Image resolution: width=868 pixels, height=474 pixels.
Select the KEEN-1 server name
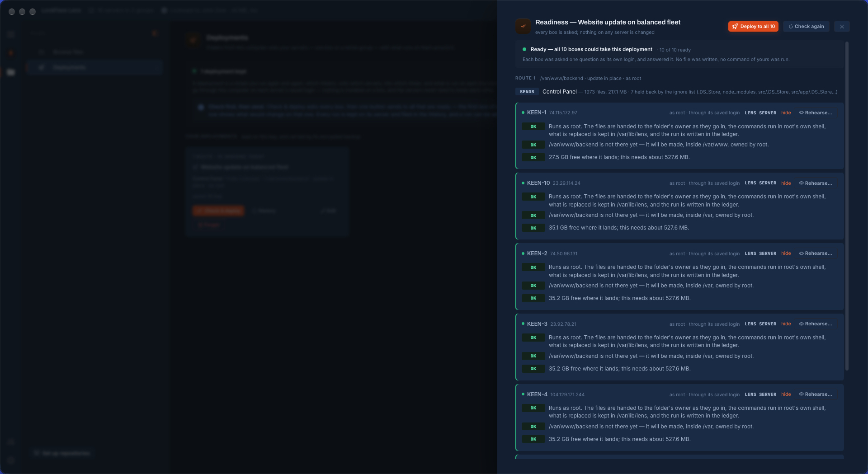(x=537, y=113)
